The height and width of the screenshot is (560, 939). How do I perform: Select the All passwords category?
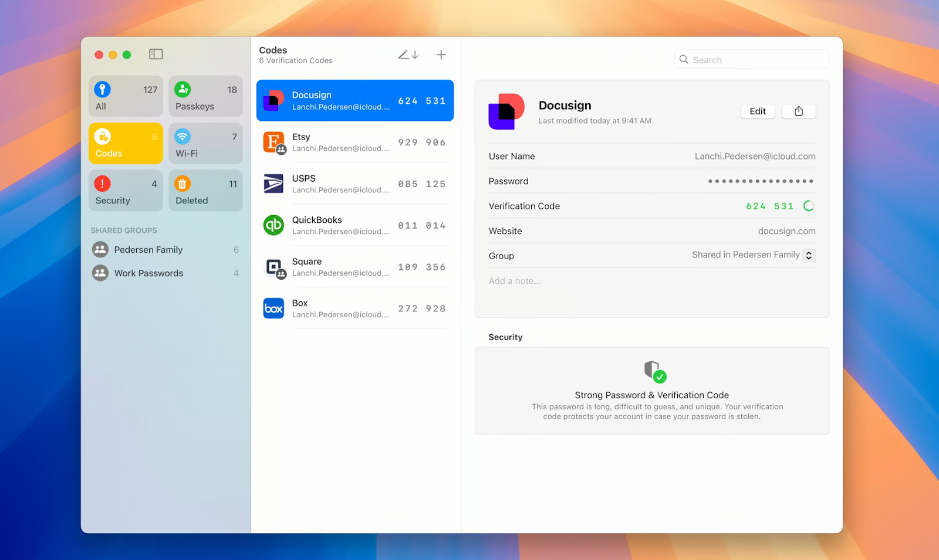tap(126, 96)
